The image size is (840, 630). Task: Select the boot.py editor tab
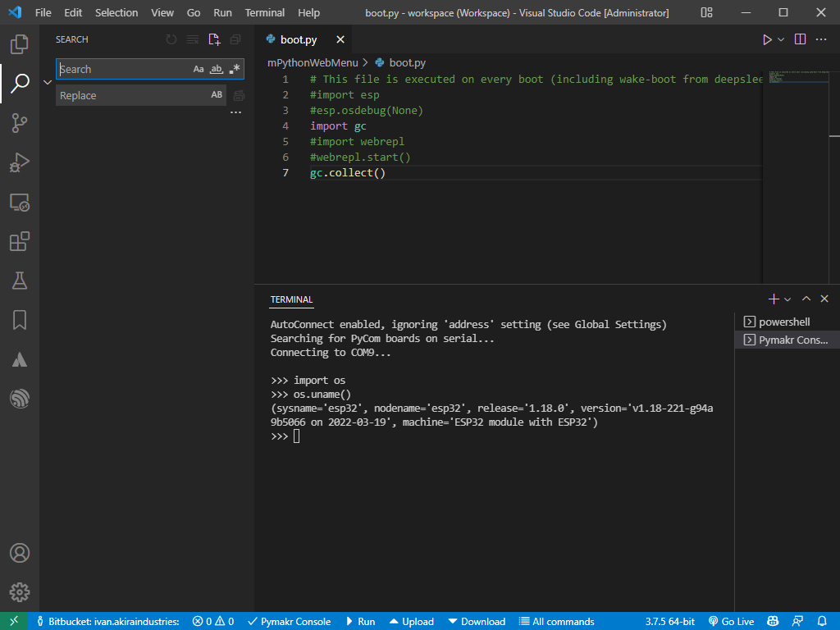pos(298,39)
